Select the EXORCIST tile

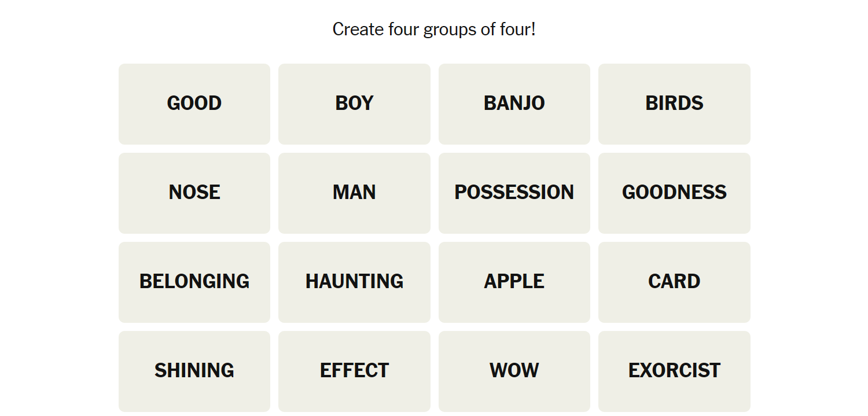click(674, 371)
